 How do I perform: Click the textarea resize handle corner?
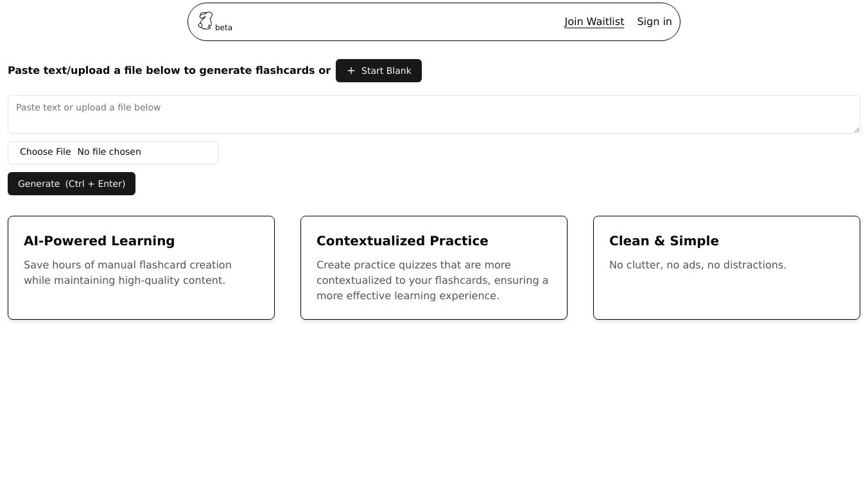pyautogui.click(x=856, y=130)
